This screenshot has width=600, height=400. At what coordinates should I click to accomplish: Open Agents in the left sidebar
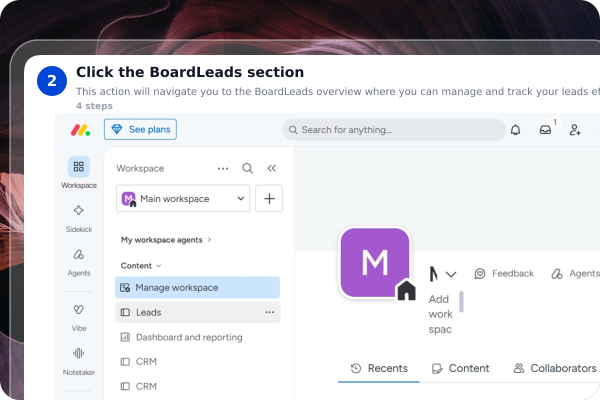pyautogui.click(x=79, y=263)
